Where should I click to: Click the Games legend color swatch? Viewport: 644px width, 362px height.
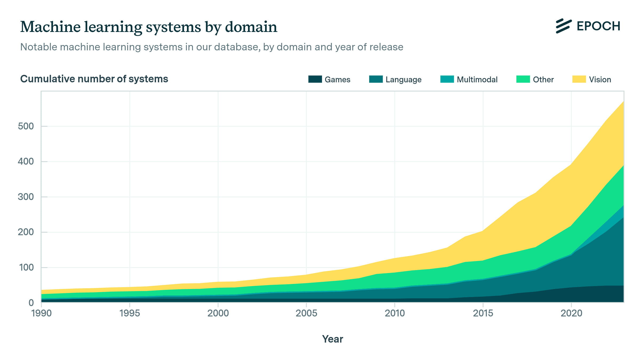coord(315,79)
